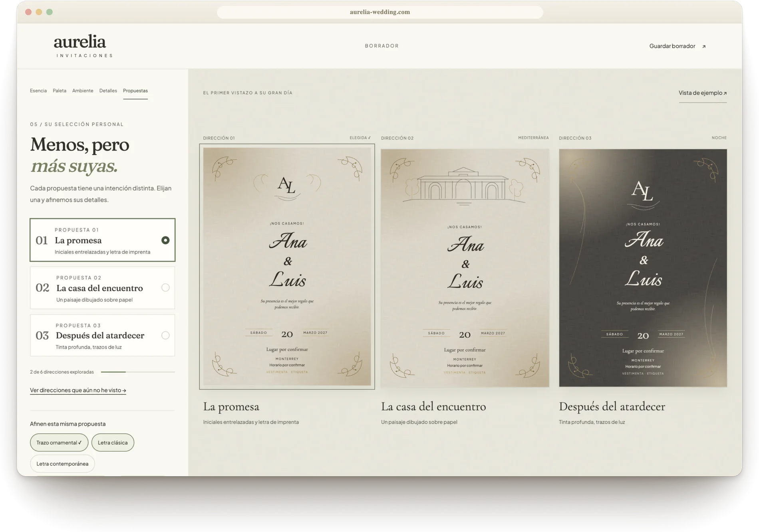Screen dimensions: 759x532
Task: Open Vista de ejemplo link
Action: pyautogui.click(x=703, y=93)
